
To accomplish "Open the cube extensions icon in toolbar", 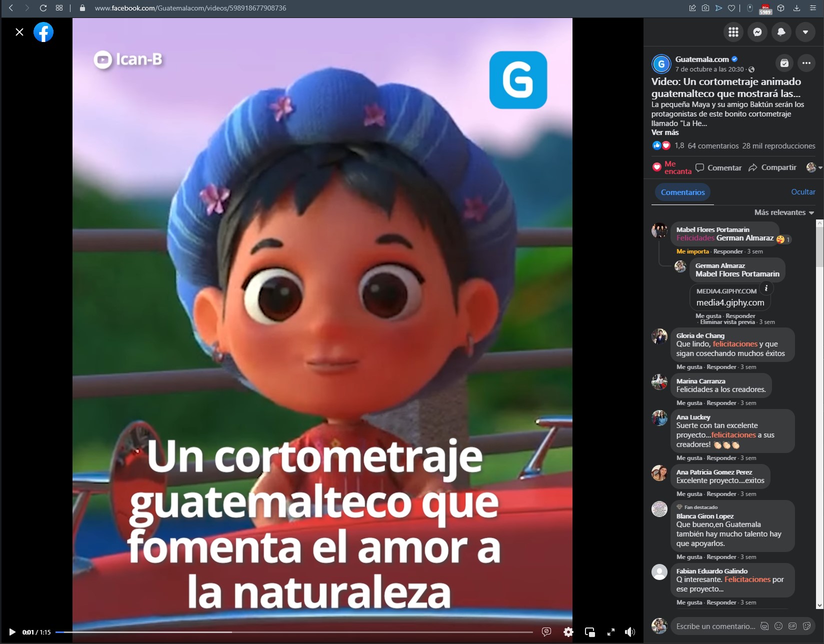I will pos(781,8).
